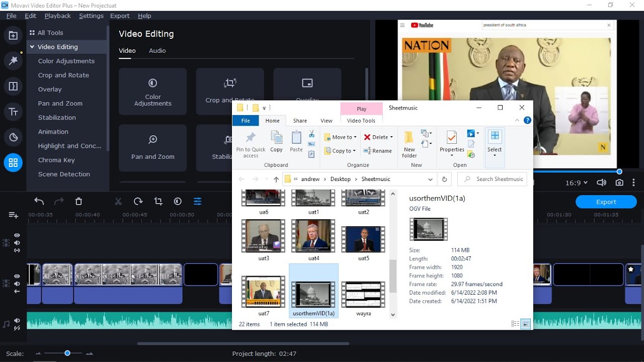644x362 pixels.
Task: Open the file import tab in Movavi sidebar
Action: click(13, 36)
